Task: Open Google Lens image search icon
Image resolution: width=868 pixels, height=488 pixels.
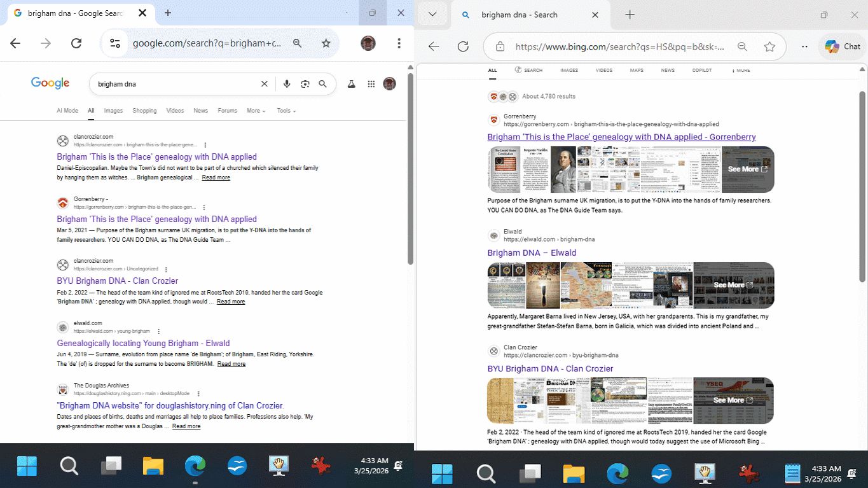Action: [x=305, y=84]
